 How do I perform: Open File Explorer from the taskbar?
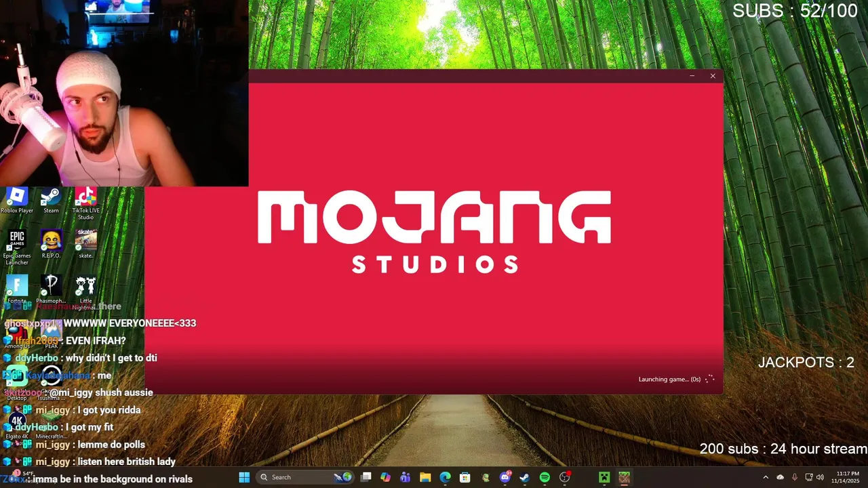pos(425,477)
